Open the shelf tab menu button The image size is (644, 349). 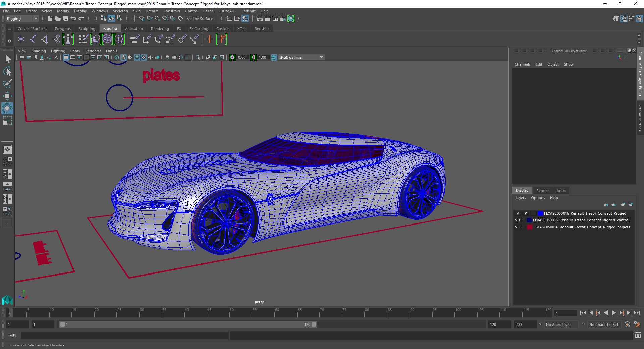(x=9, y=29)
